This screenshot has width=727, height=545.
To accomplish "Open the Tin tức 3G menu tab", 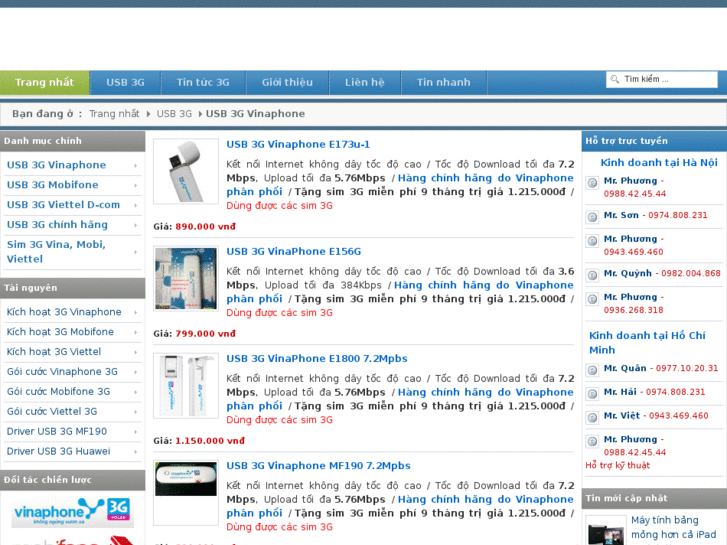I will [x=203, y=83].
